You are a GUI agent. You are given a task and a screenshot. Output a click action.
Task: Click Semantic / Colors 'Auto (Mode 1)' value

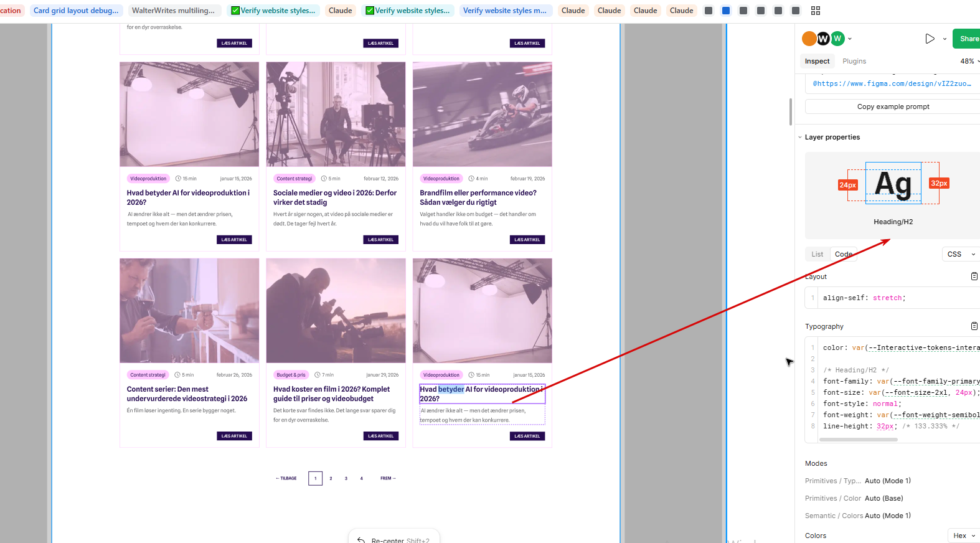[x=888, y=516]
